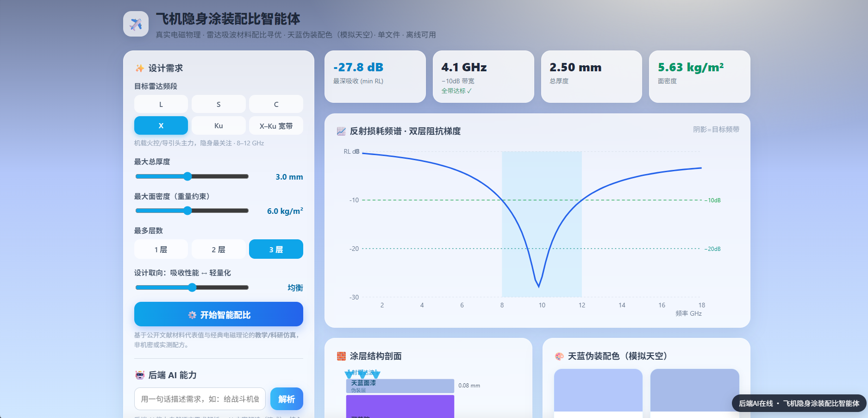Viewport: 868px width, 418px height.
Task: Click the airplane app logo icon
Action: [x=136, y=24]
